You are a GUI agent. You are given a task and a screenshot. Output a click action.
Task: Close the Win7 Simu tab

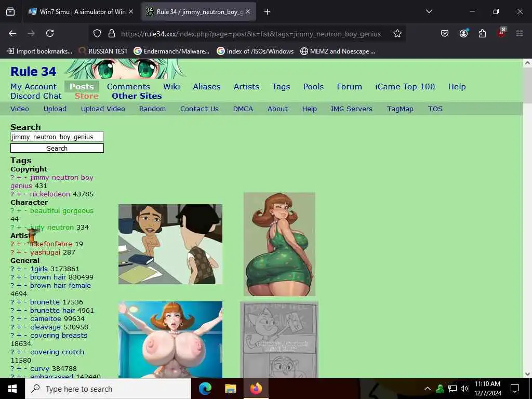[131, 11]
